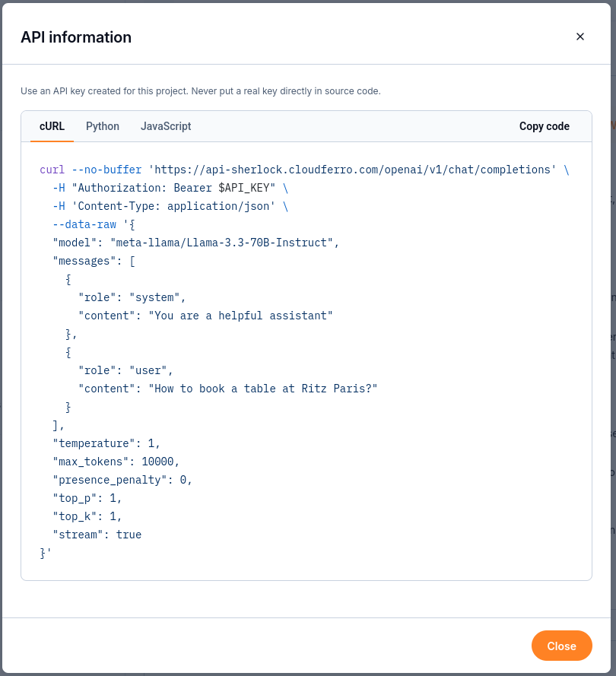Click the "role": "system" line

pyautogui.click(x=132, y=297)
